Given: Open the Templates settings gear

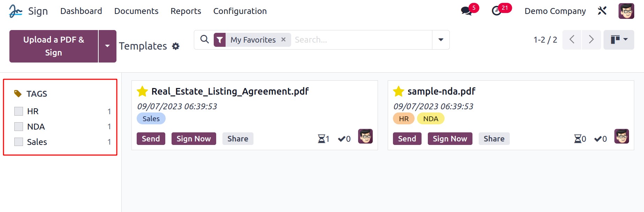Looking at the screenshot, I should pos(176,46).
